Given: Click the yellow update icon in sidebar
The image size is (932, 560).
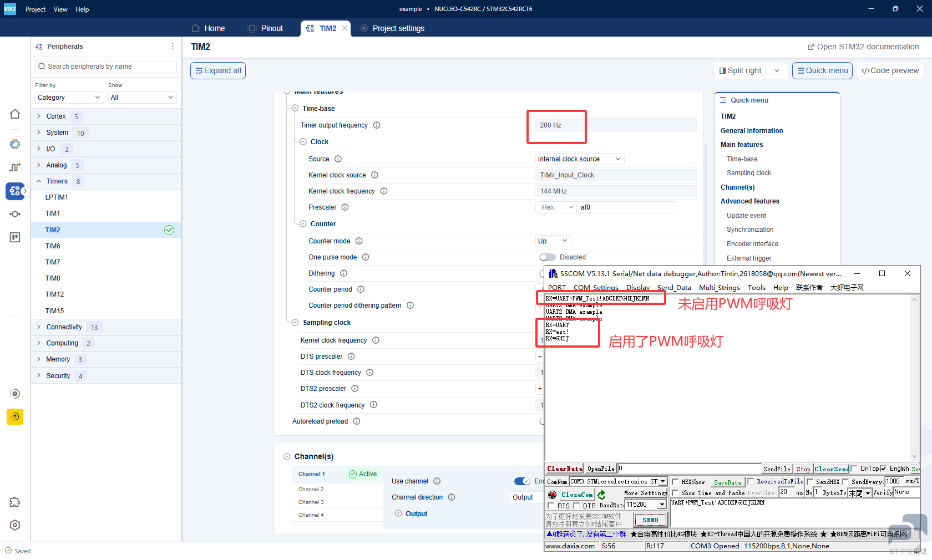Looking at the screenshot, I should [x=15, y=416].
